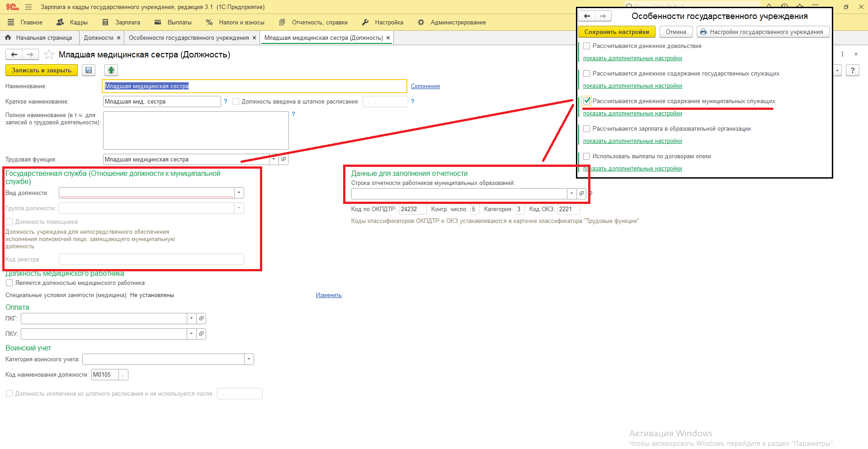Open the Строка отчетности record with its open icon
868x449 pixels.
click(x=581, y=194)
